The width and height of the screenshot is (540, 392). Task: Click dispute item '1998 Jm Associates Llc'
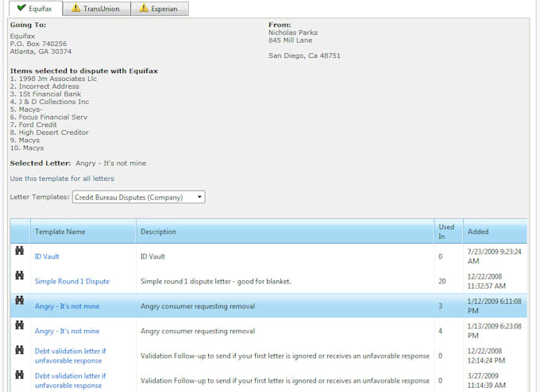pos(58,79)
